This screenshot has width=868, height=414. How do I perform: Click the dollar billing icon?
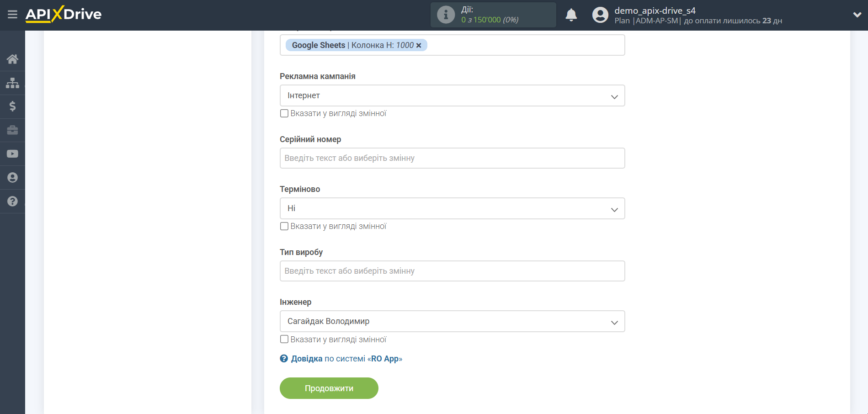point(12,106)
